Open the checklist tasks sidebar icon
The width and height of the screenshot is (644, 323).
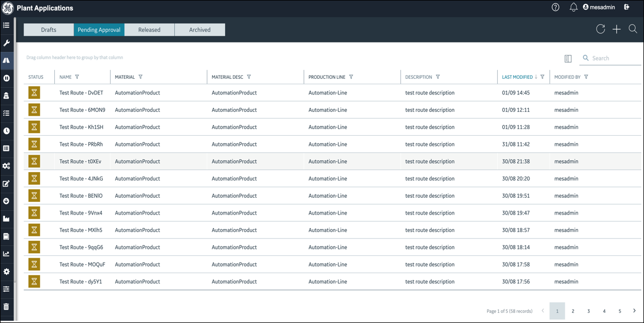6,113
